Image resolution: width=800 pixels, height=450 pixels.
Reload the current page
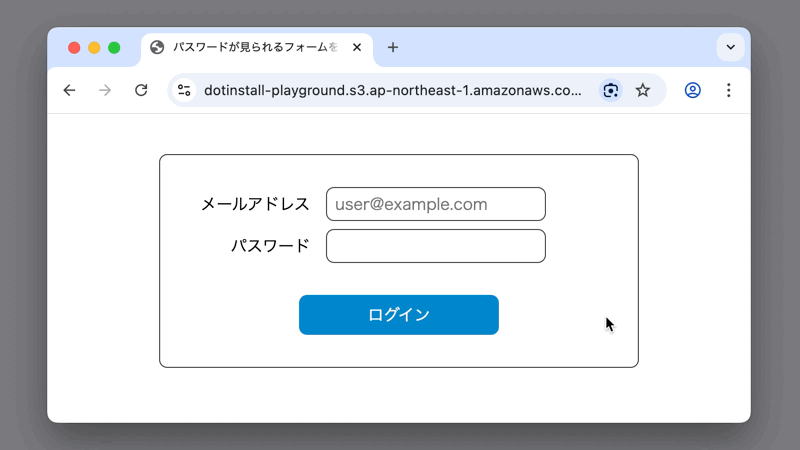tap(141, 91)
